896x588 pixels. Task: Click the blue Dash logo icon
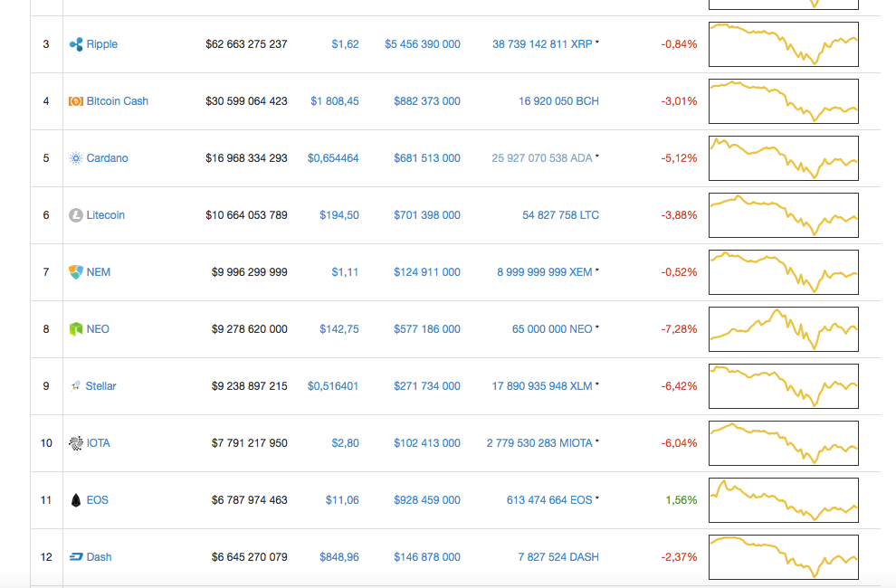coord(75,556)
